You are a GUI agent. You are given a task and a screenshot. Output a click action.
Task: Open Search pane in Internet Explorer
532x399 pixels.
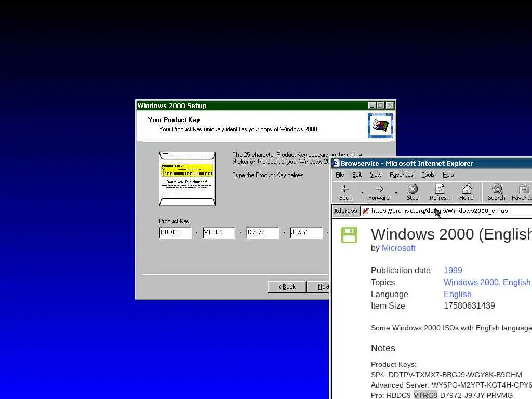497,192
